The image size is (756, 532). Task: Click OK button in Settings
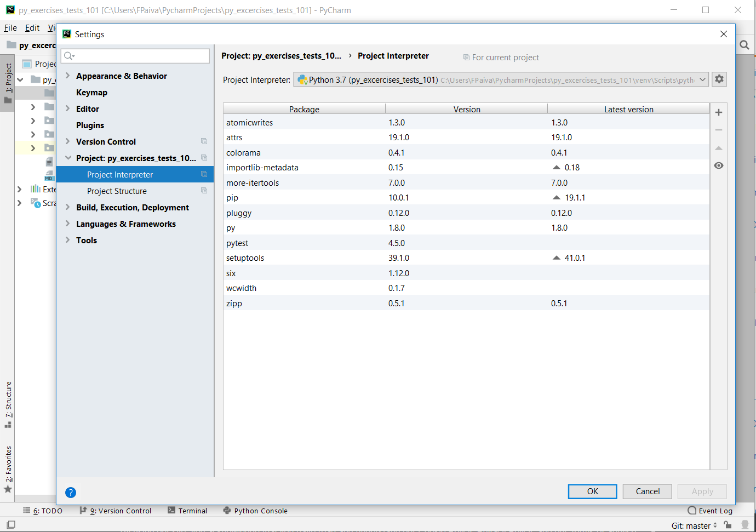click(593, 491)
